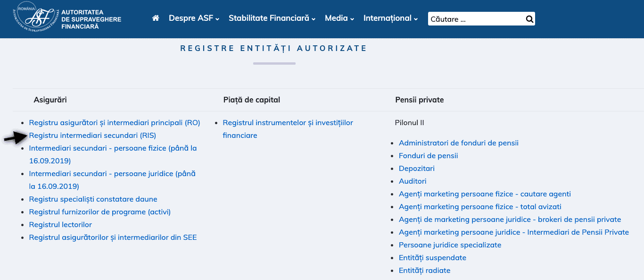Open Registru asigurători și intermediari principali (RO)
This screenshot has width=644, height=280.
115,122
